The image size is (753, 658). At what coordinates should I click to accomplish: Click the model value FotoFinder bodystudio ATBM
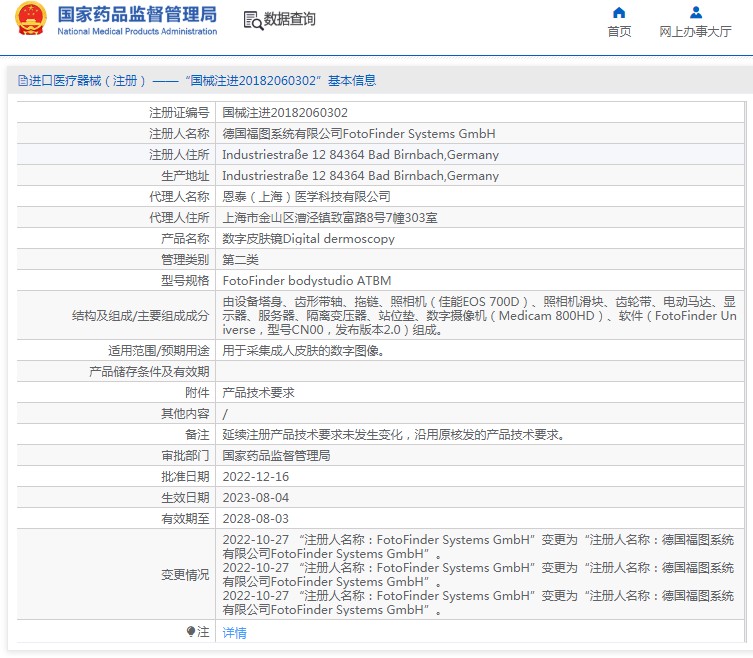click(300, 281)
